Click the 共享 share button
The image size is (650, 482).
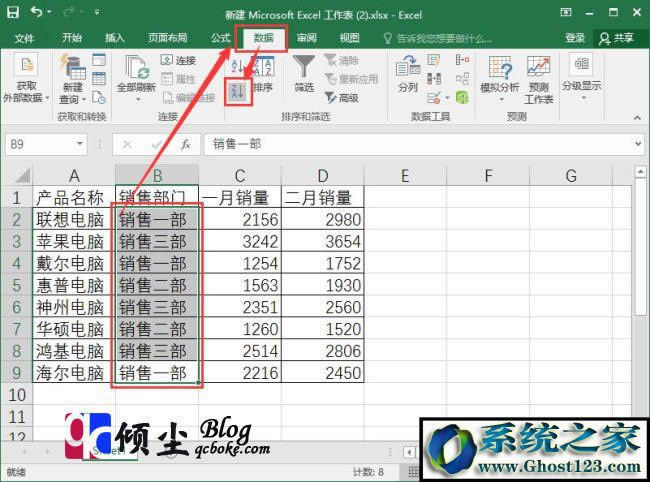[616, 38]
